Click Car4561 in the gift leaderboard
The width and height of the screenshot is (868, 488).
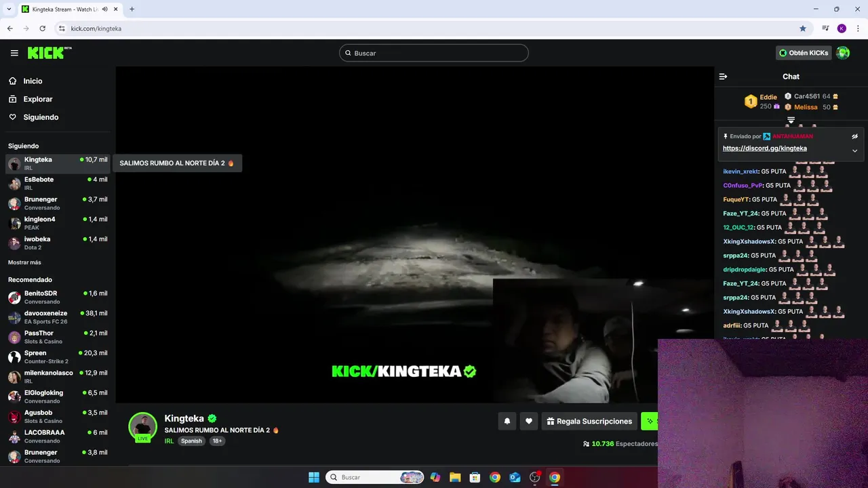[x=806, y=96]
